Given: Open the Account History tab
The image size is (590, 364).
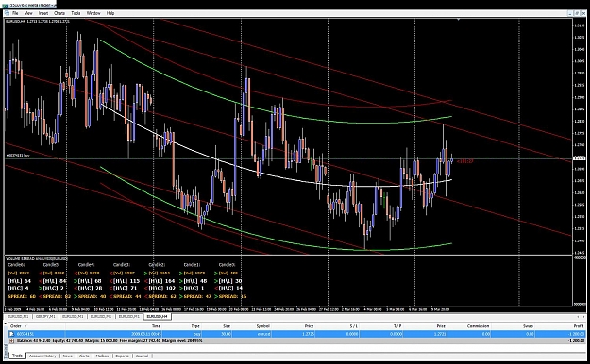Looking at the screenshot, I should click(42, 356).
